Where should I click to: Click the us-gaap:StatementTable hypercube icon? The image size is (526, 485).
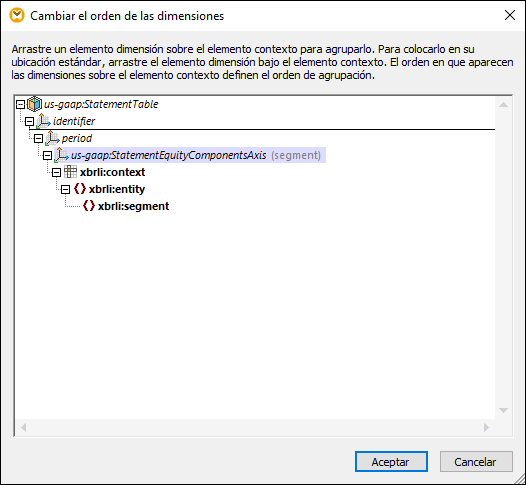coord(34,104)
